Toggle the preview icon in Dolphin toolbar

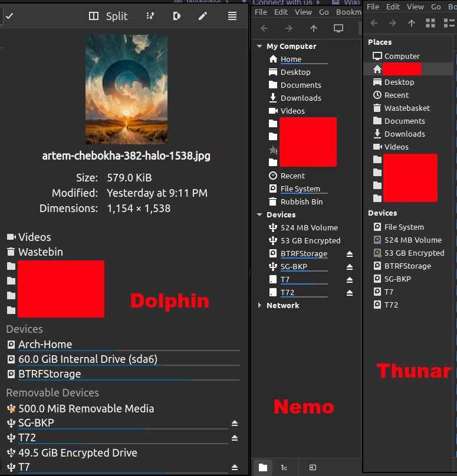(x=176, y=16)
